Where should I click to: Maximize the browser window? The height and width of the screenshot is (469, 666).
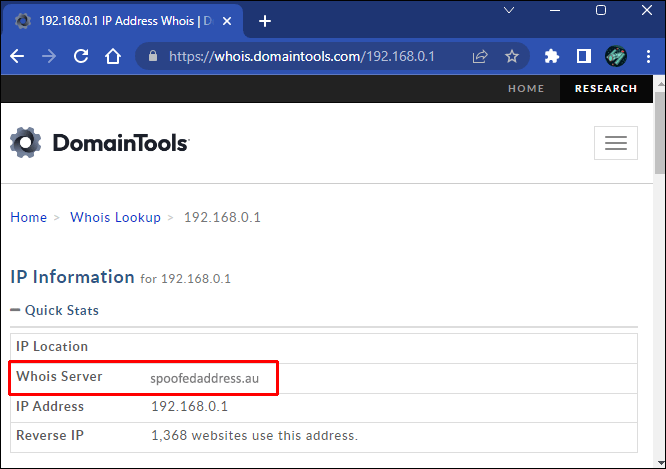601,10
